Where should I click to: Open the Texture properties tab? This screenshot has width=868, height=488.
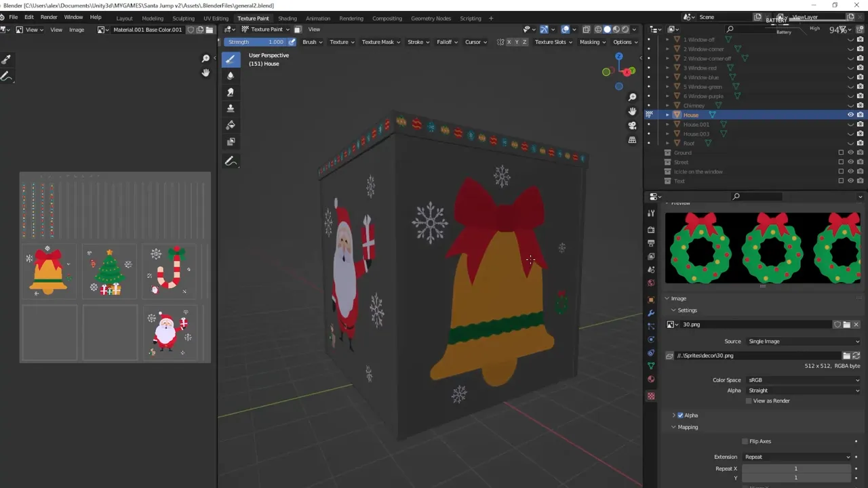(651, 396)
